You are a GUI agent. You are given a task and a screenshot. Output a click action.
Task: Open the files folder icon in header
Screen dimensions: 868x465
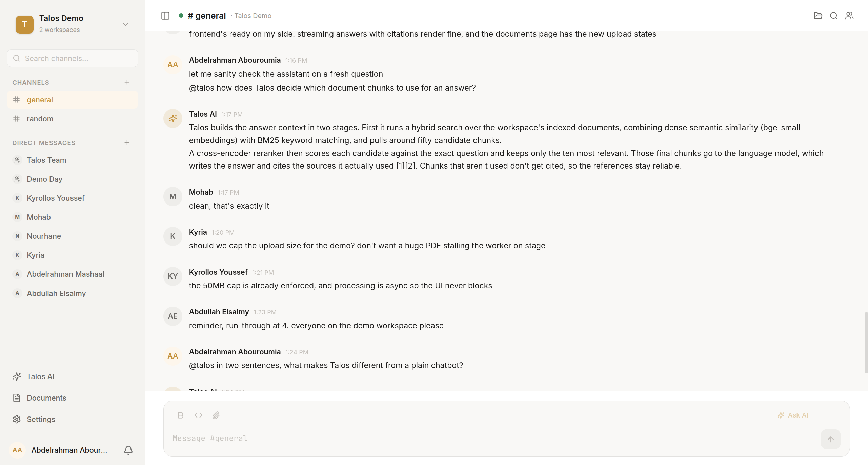818,16
